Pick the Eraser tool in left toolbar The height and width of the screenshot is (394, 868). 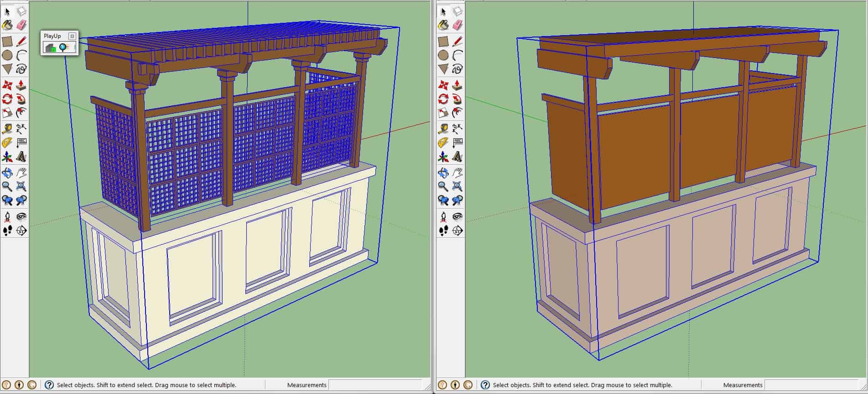(21, 25)
